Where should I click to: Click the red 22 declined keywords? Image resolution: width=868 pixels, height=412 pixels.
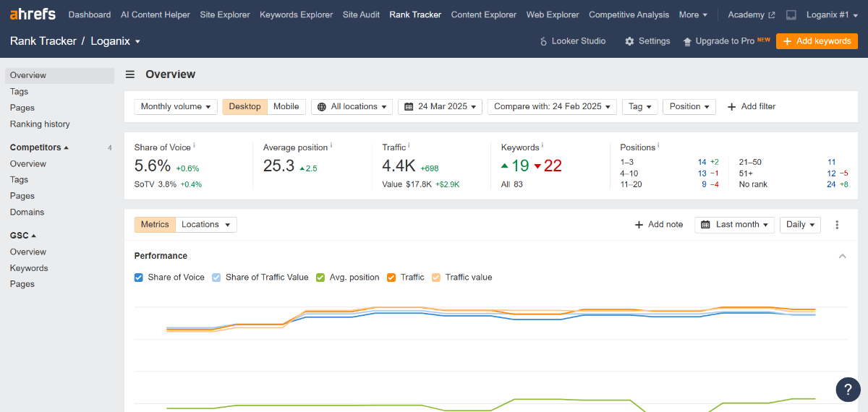[x=548, y=166]
